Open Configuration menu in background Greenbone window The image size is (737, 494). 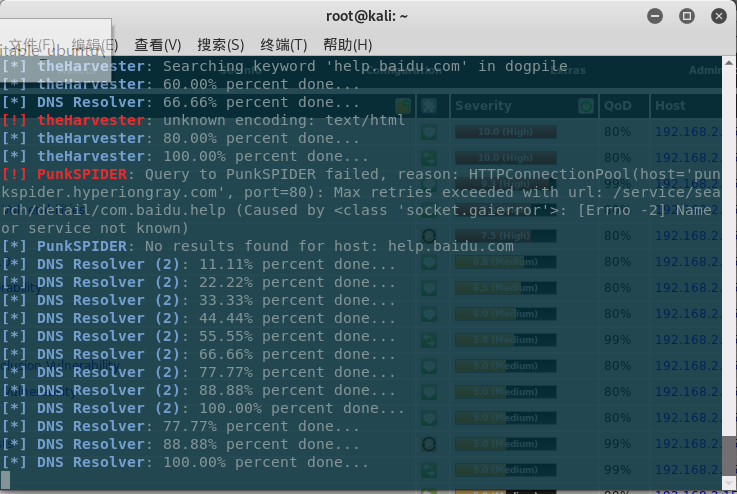403,71
